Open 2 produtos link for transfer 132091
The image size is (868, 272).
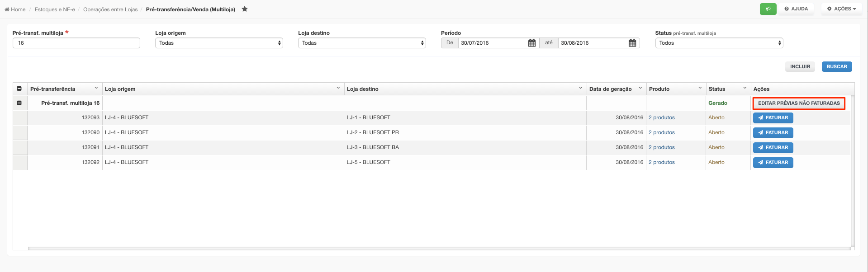(661, 147)
